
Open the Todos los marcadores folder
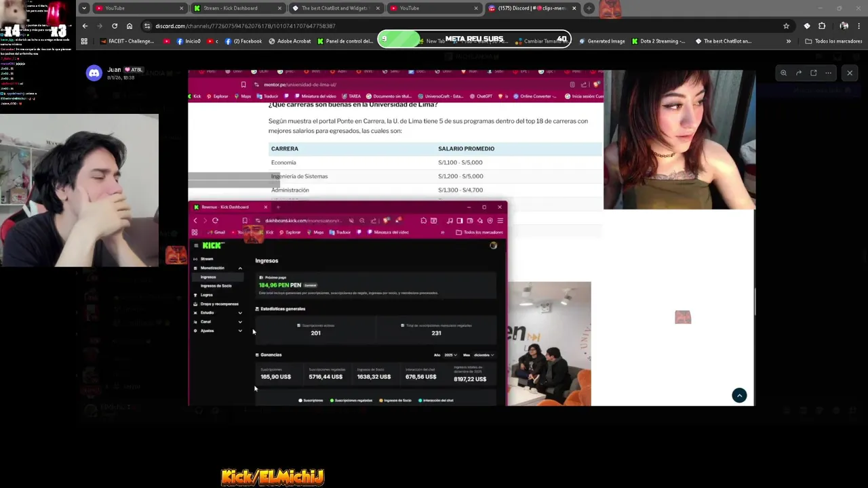[833, 41]
